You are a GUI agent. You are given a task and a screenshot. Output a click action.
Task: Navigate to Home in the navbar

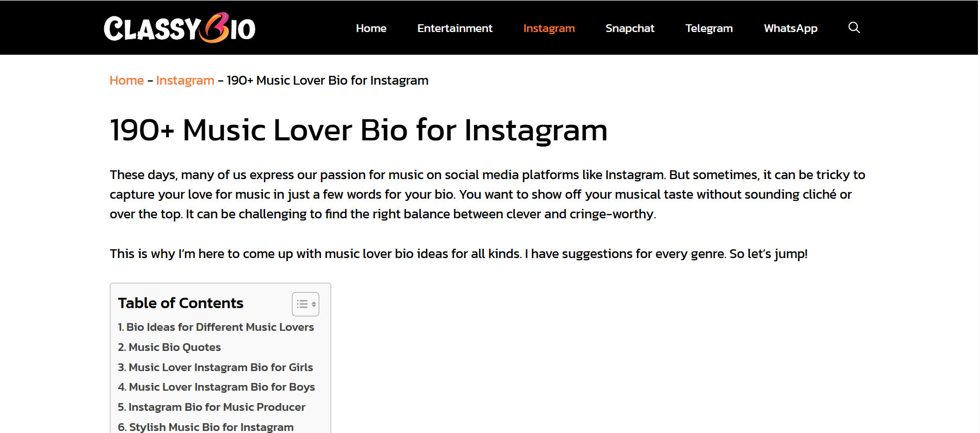[x=371, y=28]
